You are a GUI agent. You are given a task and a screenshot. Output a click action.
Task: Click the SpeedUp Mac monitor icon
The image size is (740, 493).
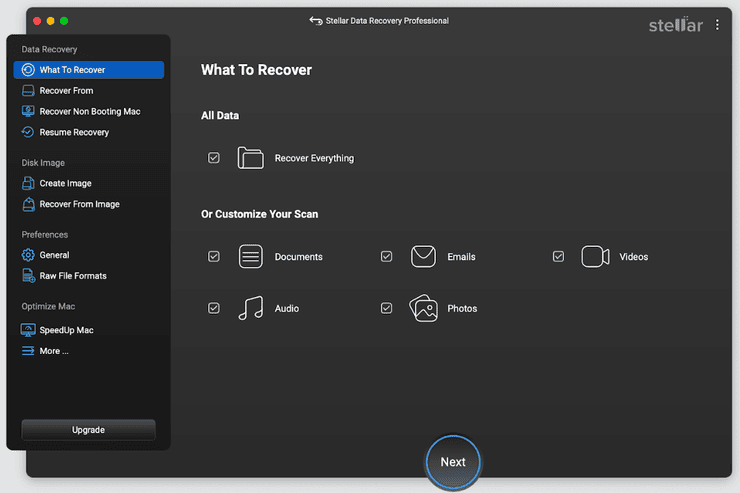pos(28,330)
